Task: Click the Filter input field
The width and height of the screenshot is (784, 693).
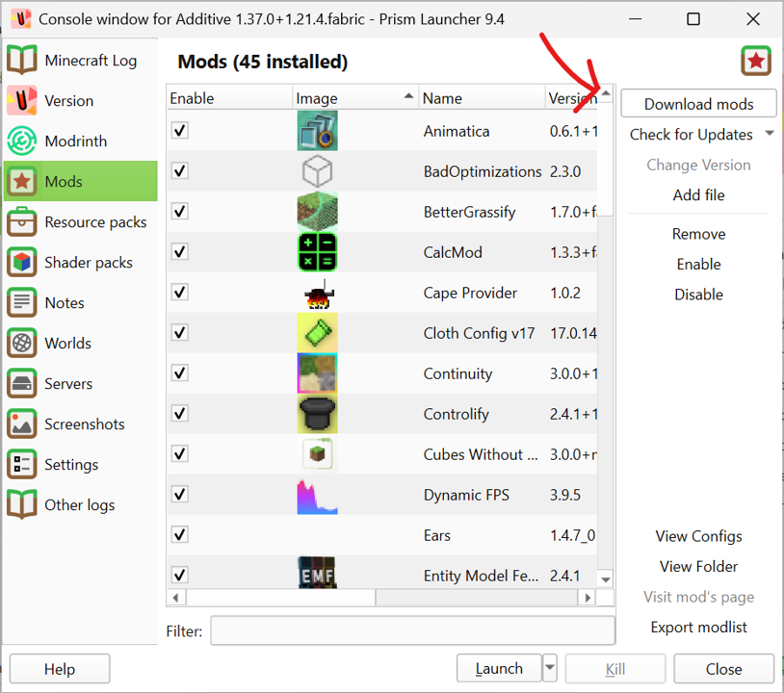Action: pyautogui.click(x=412, y=630)
